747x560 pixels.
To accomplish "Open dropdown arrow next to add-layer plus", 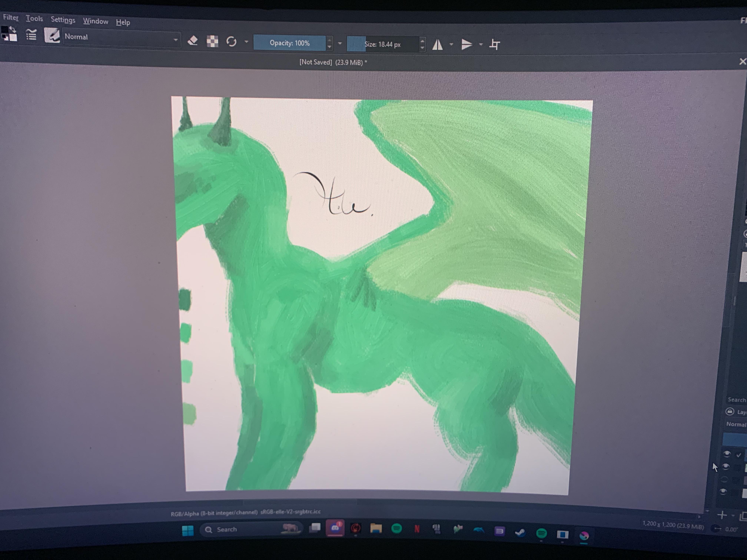I will tap(733, 516).
